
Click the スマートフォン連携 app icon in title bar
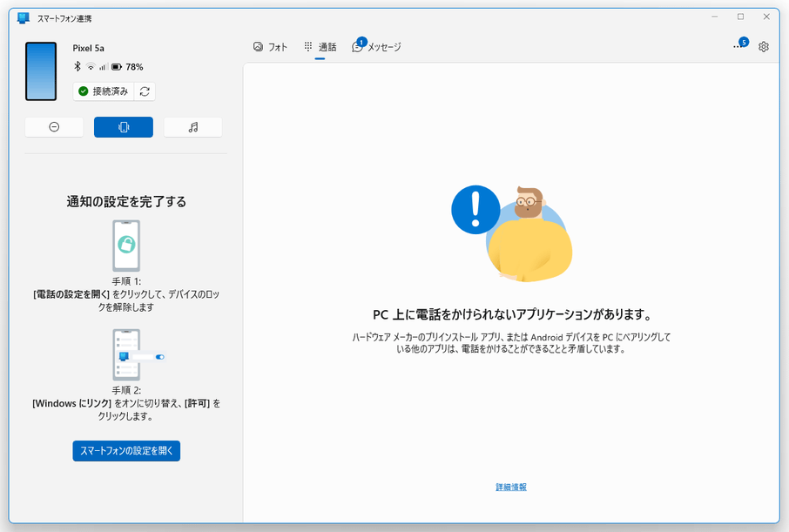point(24,18)
